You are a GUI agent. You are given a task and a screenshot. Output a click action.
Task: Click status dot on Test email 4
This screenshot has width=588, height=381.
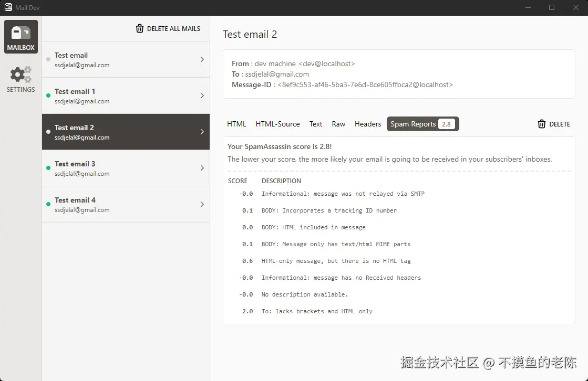48,204
